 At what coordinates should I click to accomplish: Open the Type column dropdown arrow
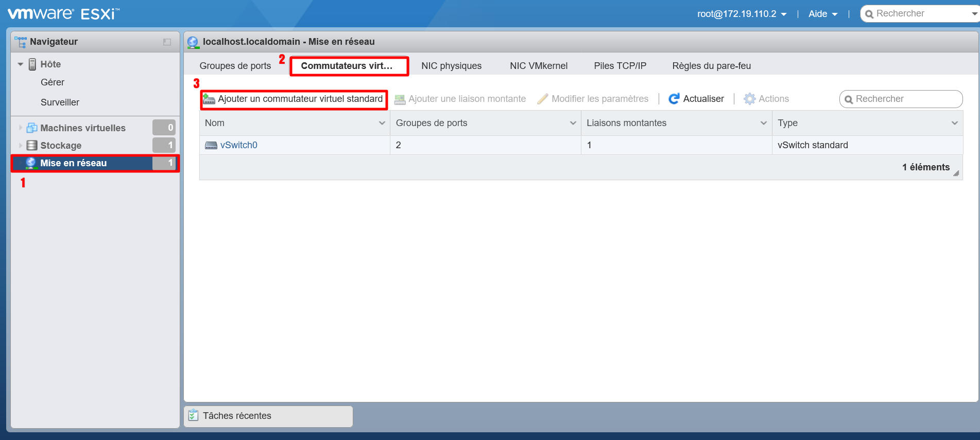(x=954, y=123)
